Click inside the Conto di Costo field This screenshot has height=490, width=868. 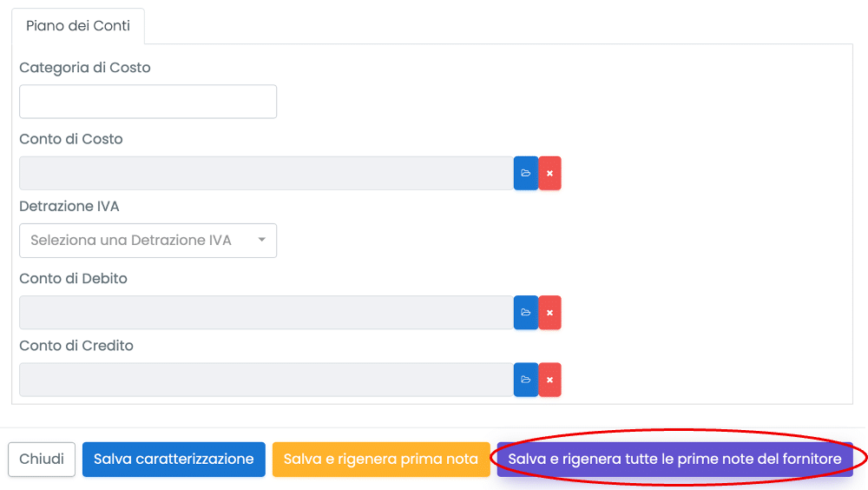[266, 174]
